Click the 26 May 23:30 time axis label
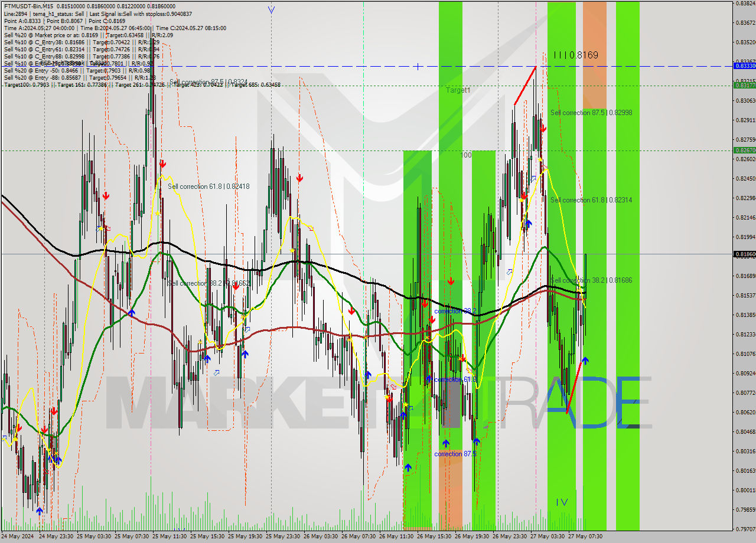Image resolution: width=756 pixels, height=543 pixels. click(510, 537)
